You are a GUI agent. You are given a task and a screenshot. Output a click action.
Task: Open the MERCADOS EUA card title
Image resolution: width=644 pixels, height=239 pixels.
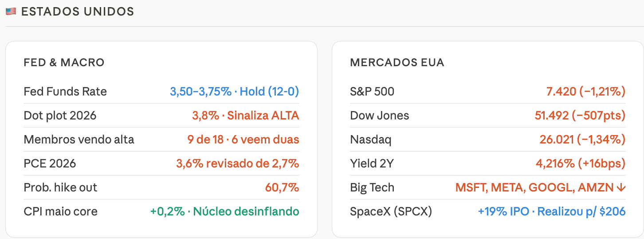tap(397, 63)
